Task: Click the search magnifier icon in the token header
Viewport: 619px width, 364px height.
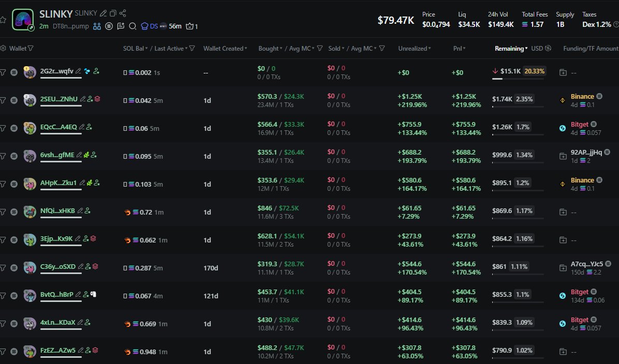Action: tap(132, 26)
